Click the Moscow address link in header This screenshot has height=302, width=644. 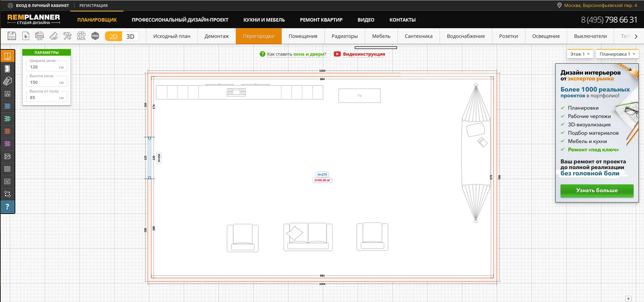(601, 5)
